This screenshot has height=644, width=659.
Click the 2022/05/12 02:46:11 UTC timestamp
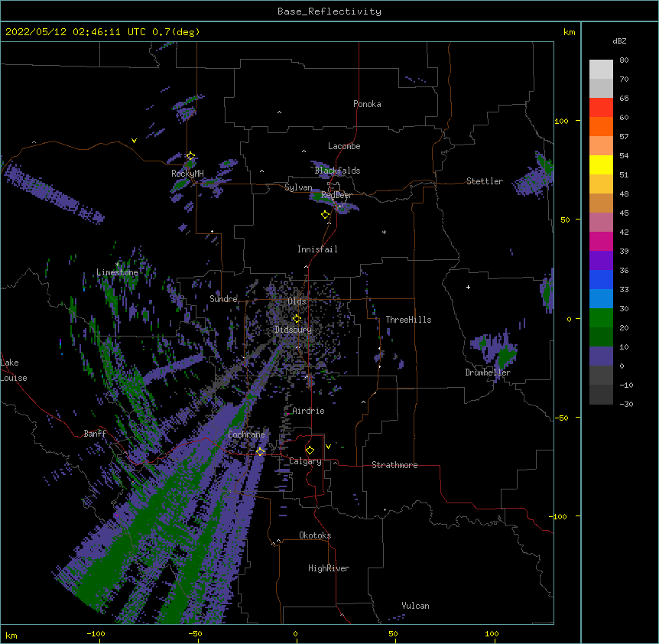[x=75, y=32]
